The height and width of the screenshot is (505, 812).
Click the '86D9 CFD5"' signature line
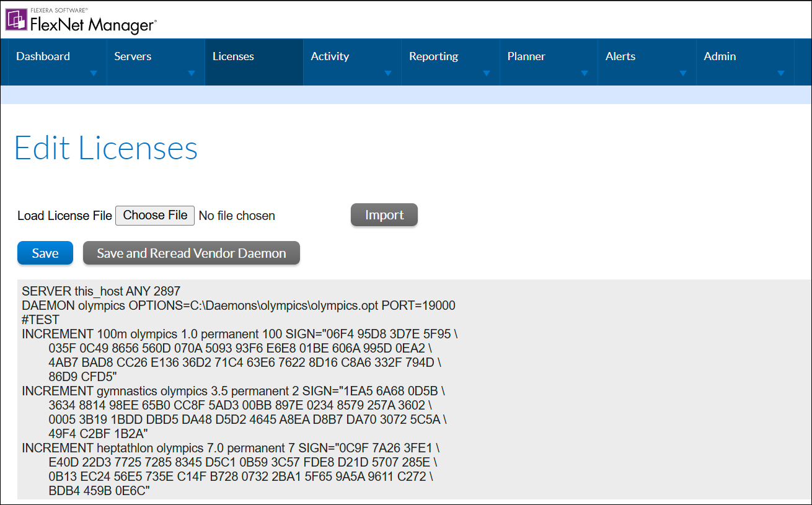click(x=83, y=376)
